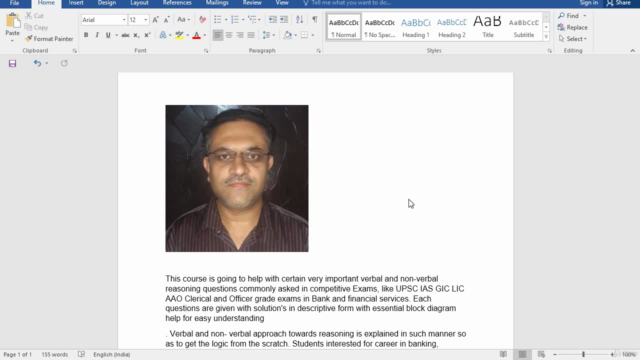Switch to the References tab
Viewport: 640px width, 360px height.
[177, 3]
